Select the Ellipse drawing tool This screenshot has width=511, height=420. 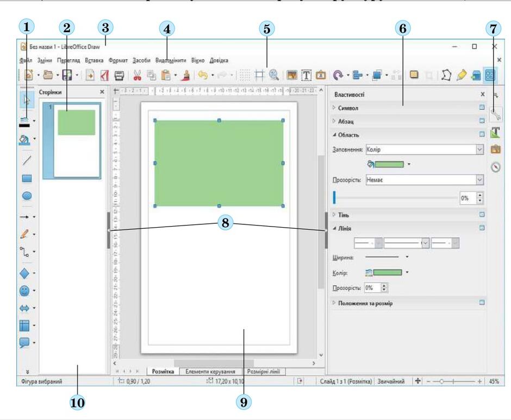27,195
